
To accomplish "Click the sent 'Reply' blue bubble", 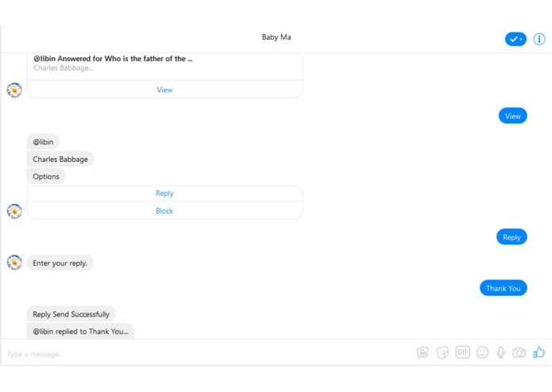I will click(x=511, y=237).
